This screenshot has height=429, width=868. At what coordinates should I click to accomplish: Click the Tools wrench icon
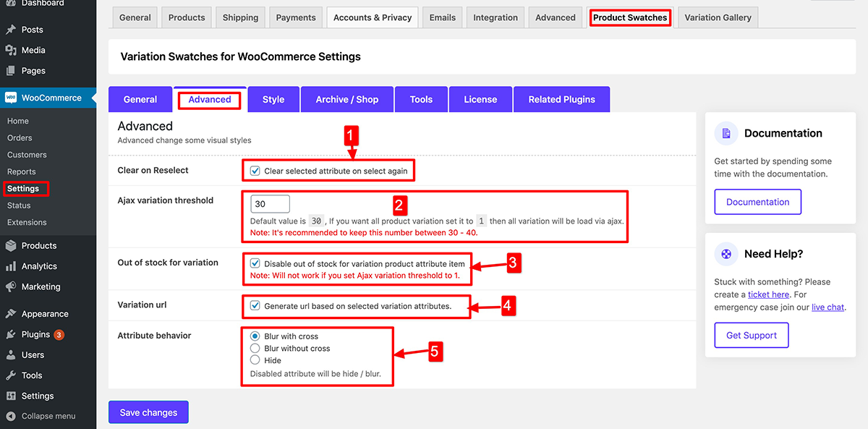(x=11, y=375)
